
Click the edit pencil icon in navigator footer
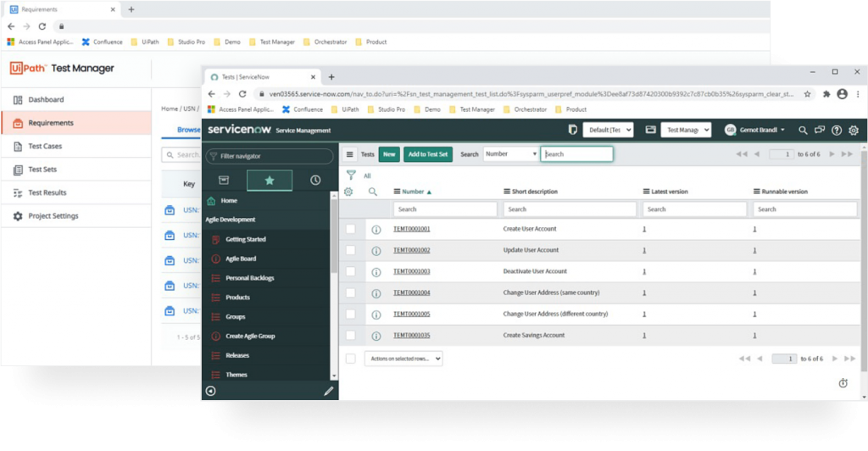[x=329, y=392]
